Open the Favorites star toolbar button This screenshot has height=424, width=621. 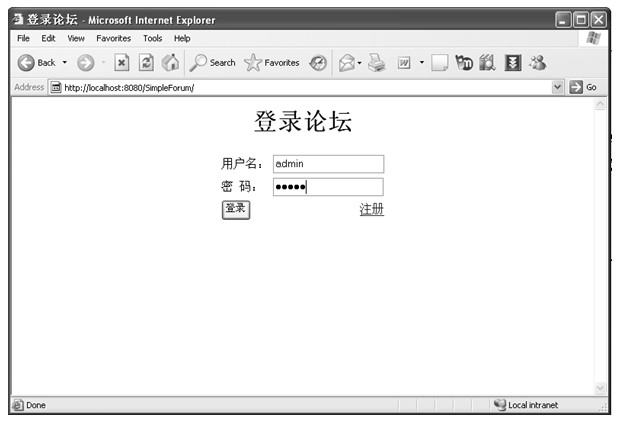[272, 63]
